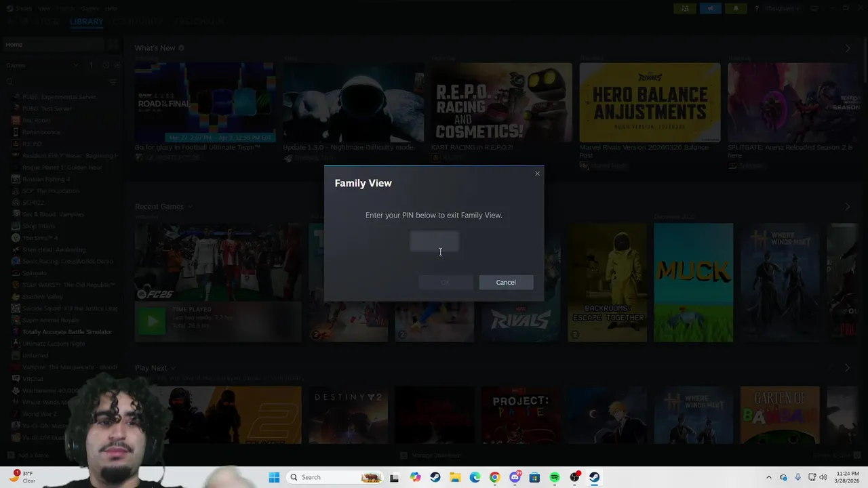Open Google Chrome from the taskbar
The image size is (868, 488).
tap(494, 477)
